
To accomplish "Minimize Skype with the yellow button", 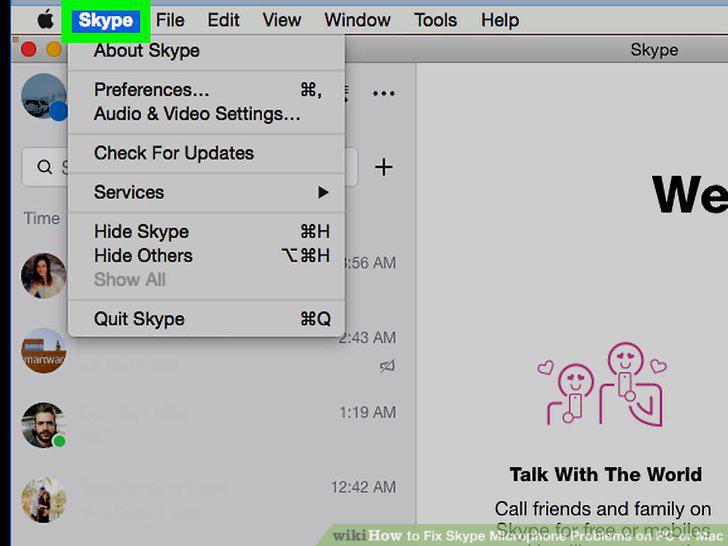I will [54, 49].
